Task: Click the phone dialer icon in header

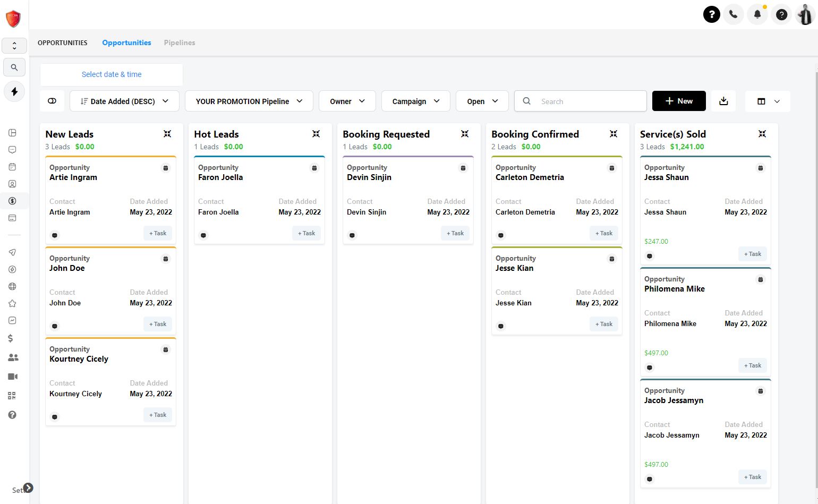Action: click(x=733, y=14)
